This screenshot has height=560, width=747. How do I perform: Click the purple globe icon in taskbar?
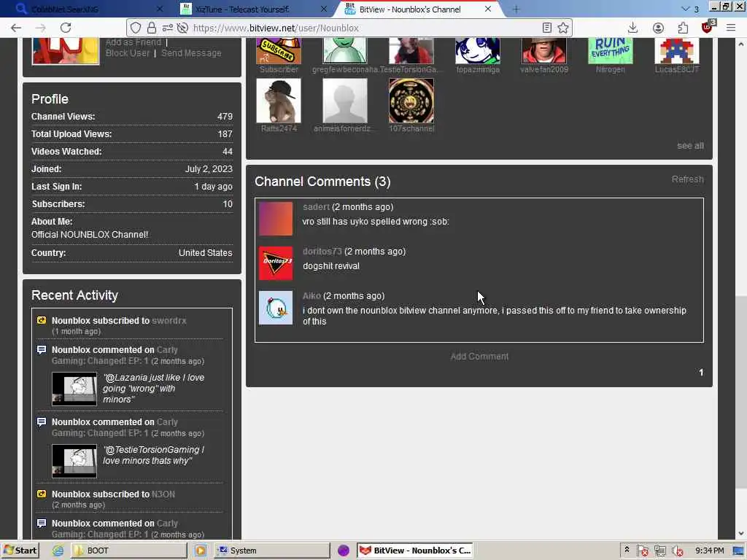tap(344, 551)
